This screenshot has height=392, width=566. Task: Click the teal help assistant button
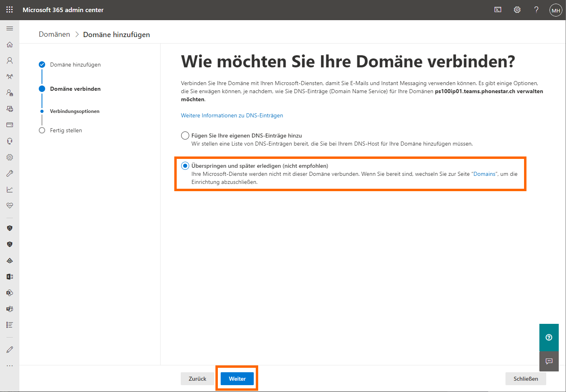pyautogui.click(x=549, y=338)
